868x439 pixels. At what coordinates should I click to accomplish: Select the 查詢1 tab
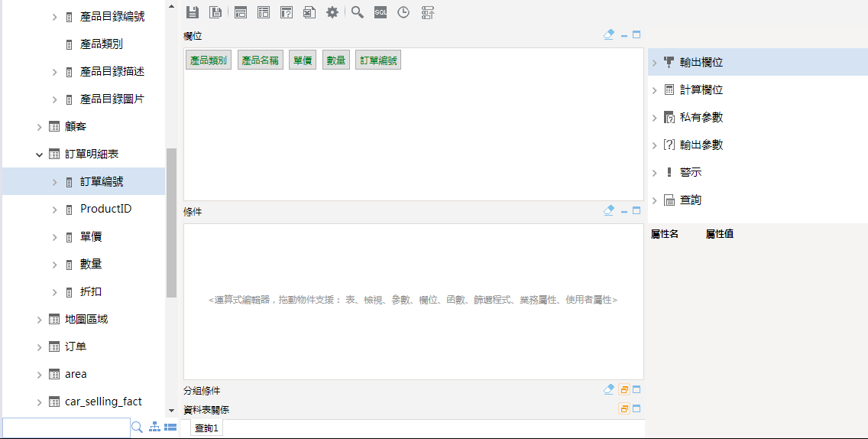coord(206,428)
